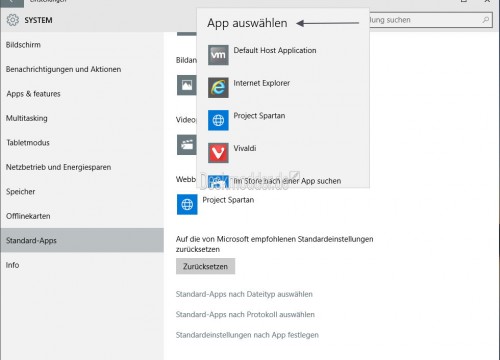The height and width of the screenshot is (360, 500).
Task: Go to Apps & features
Action: coord(82,94)
